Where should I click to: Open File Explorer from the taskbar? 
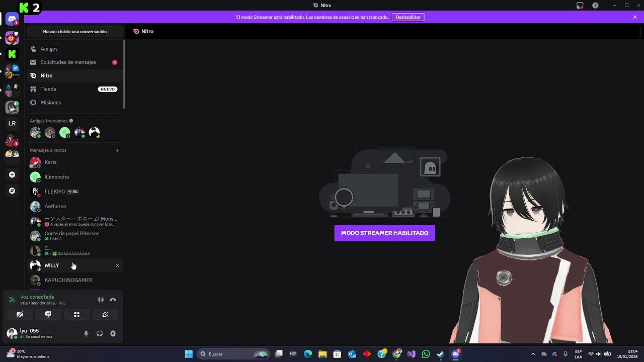pyautogui.click(x=323, y=354)
